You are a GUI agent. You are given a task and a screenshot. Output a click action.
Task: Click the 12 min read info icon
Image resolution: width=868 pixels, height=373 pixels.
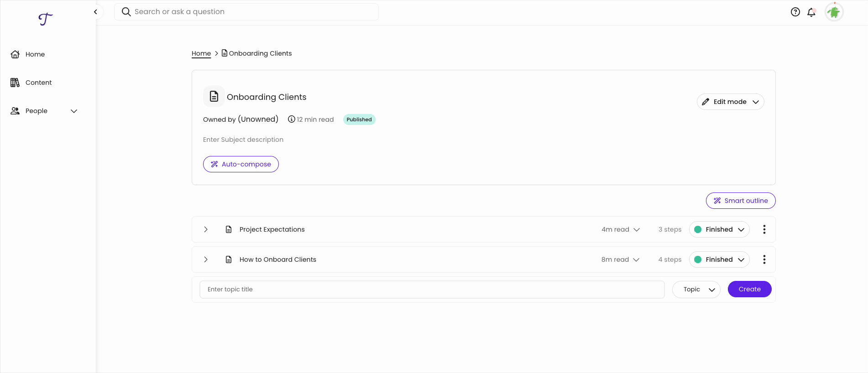coord(291,119)
